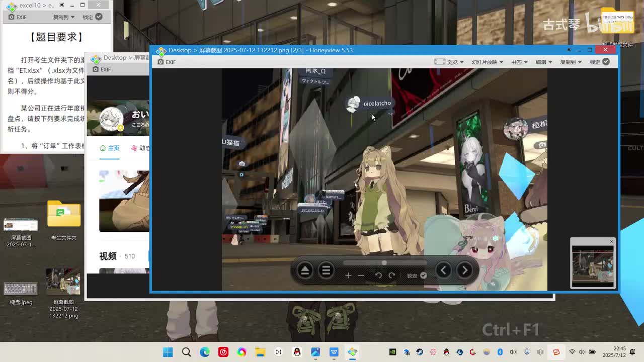The width and height of the screenshot is (644, 362).
Task: Rotate the image counterclockwise
Action: pyautogui.click(x=378, y=276)
